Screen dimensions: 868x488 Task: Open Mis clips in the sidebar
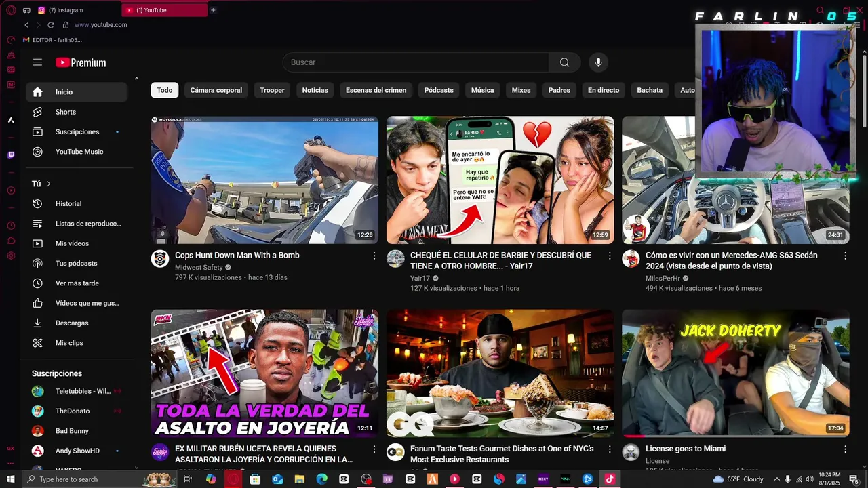(77, 343)
